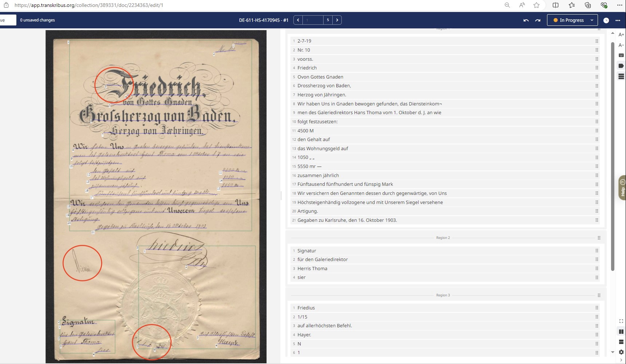Select line "Hayer." in Region 3
The image size is (626, 364).
click(x=445, y=335)
